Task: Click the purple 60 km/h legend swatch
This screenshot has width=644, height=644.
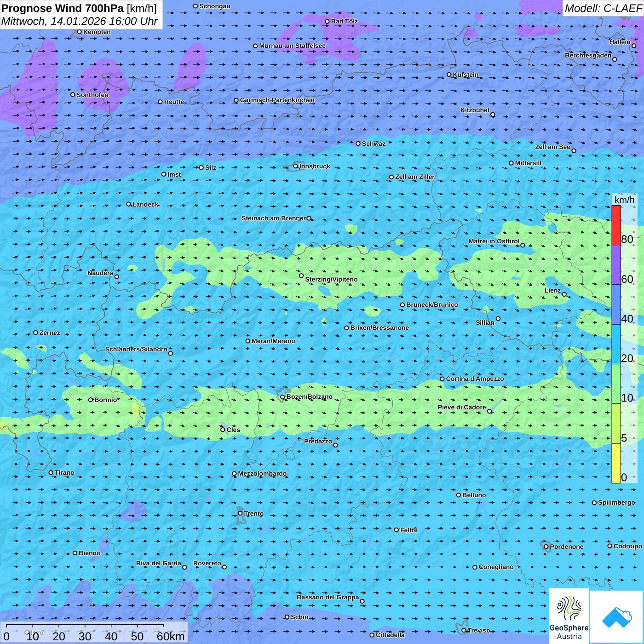Action: point(616,265)
